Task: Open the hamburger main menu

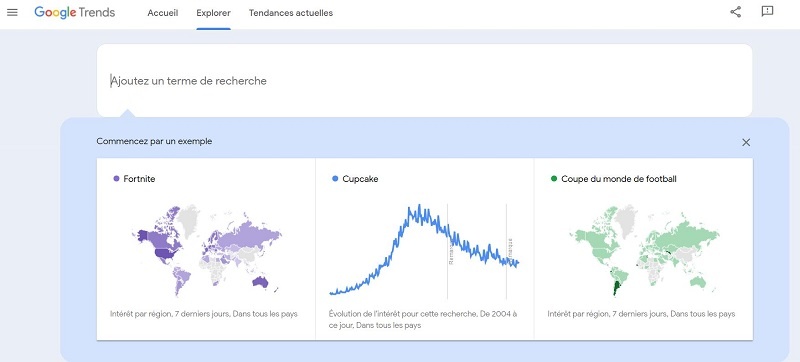Action: coord(12,12)
